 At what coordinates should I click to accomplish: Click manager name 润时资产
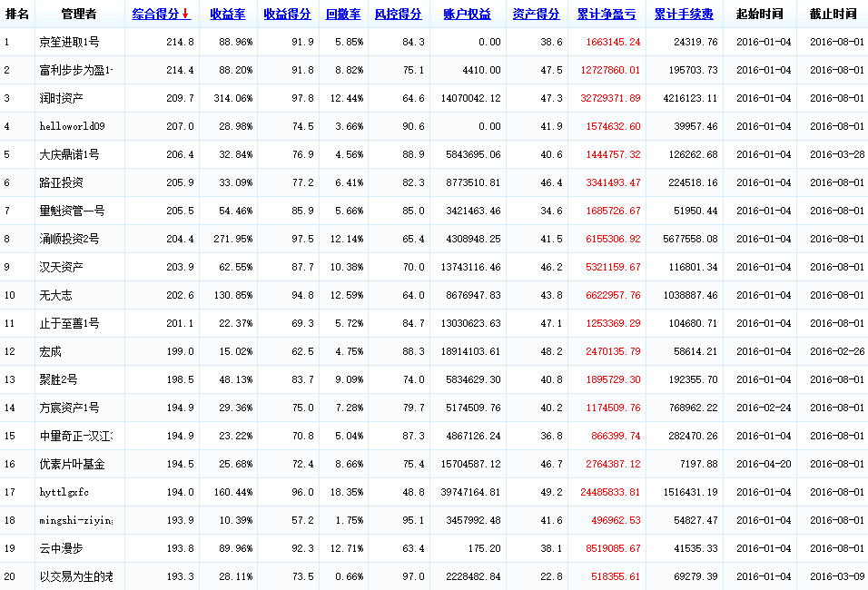click(x=61, y=99)
